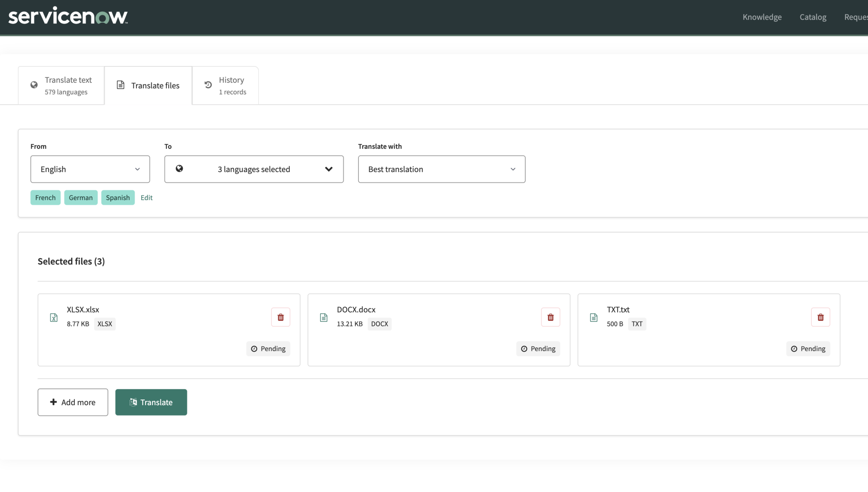Delete the XLSX.xlsx file with trash icon
Viewport: 868px width, 492px height.
point(280,317)
